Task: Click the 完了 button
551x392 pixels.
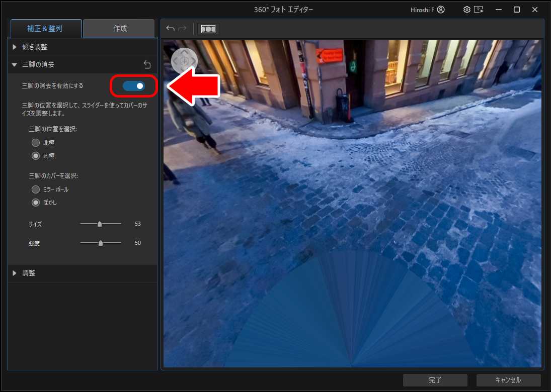Action: [x=435, y=380]
